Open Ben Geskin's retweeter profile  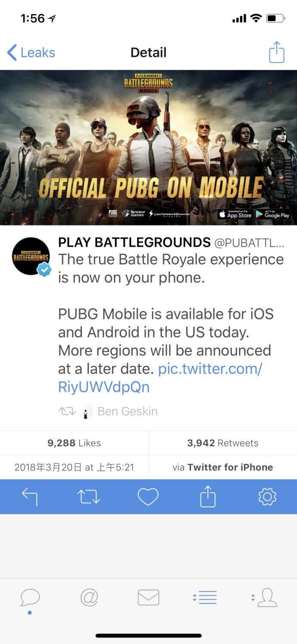pos(127,411)
